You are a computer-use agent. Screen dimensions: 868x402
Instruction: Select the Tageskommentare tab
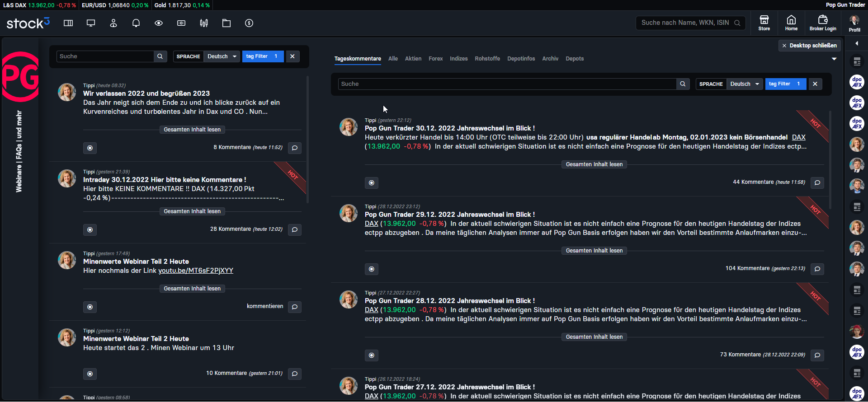tap(358, 59)
